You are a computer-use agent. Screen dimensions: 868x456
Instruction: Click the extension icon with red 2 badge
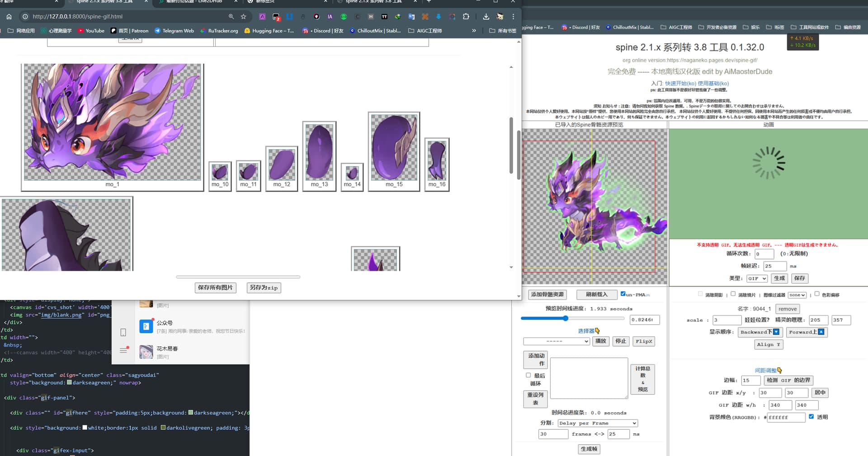pyautogui.click(x=276, y=17)
